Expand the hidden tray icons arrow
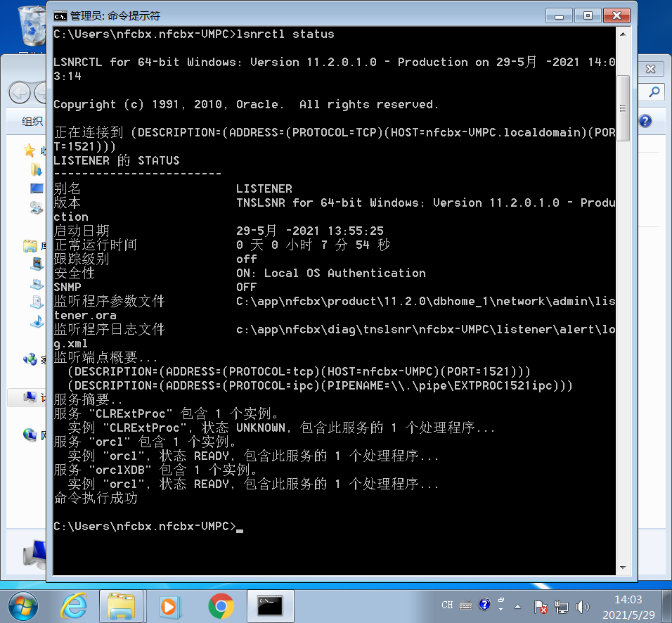672x623 pixels. (x=517, y=606)
